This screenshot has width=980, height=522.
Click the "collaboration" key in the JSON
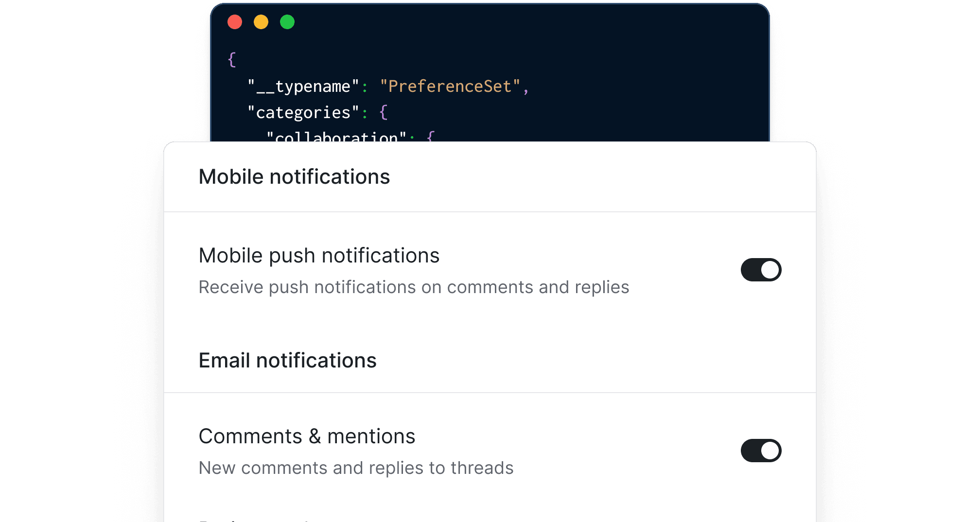pyautogui.click(x=336, y=138)
